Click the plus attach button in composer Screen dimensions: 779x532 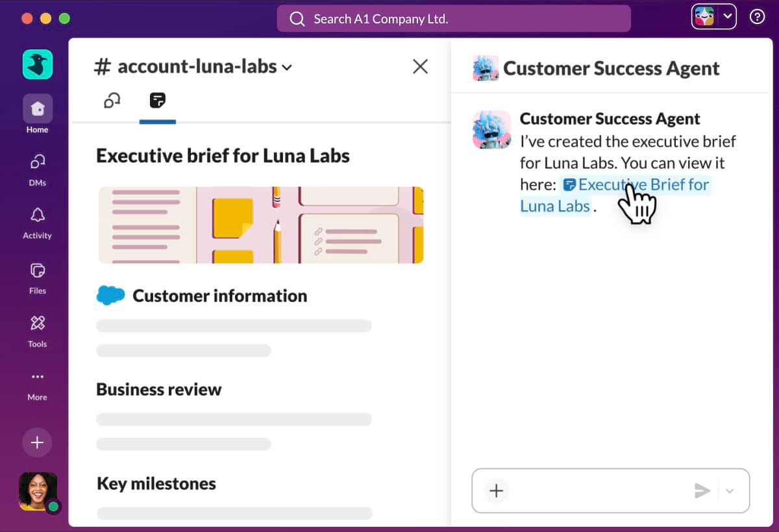[x=497, y=490]
